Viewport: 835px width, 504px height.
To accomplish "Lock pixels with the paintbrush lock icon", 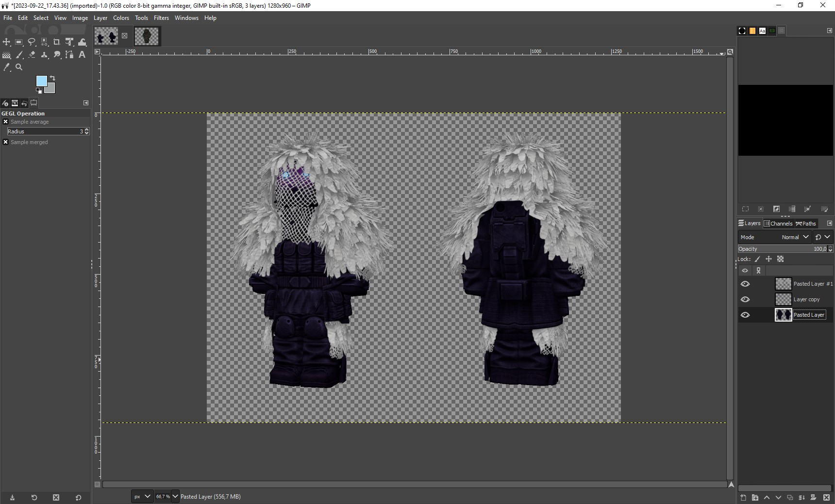I will (x=757, y=259).
